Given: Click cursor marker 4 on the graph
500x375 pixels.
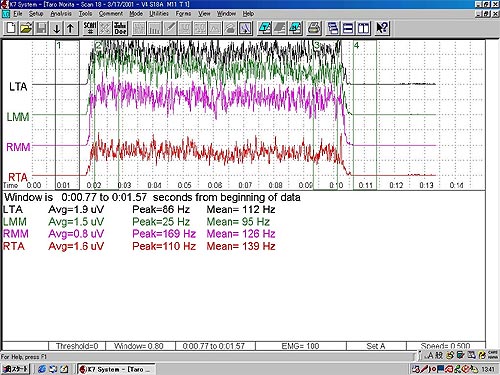Looking at the screenshot, I should (x=357, y=45).
